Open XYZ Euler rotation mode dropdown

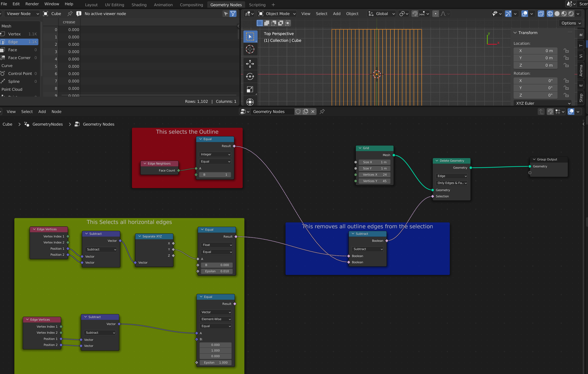(x=543, y=103)
